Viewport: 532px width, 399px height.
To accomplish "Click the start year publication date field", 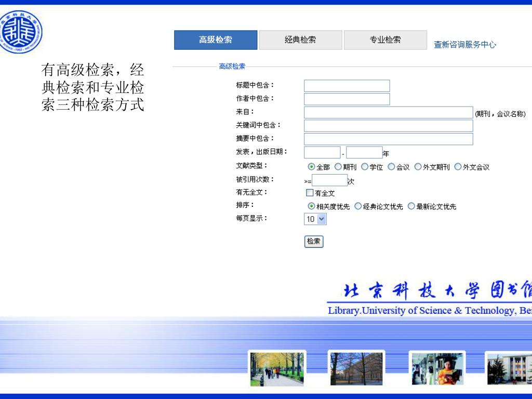I will tap(322, 152).
